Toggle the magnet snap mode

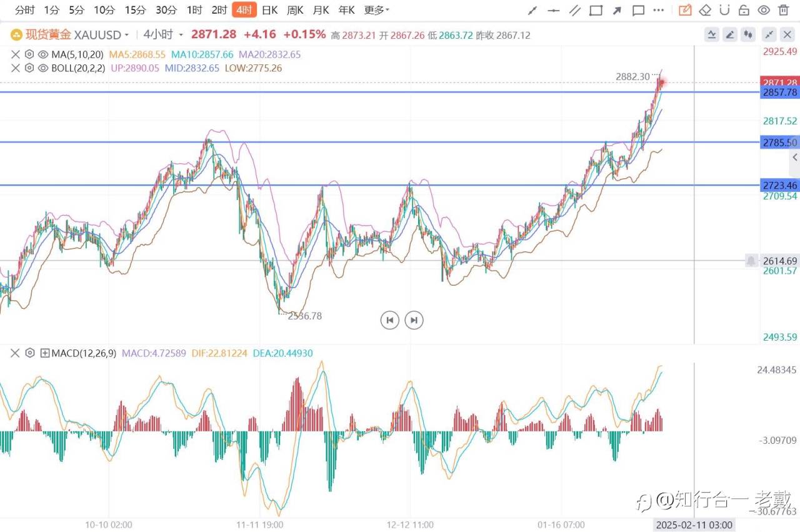pyautogui.click(x=724, y=10)
